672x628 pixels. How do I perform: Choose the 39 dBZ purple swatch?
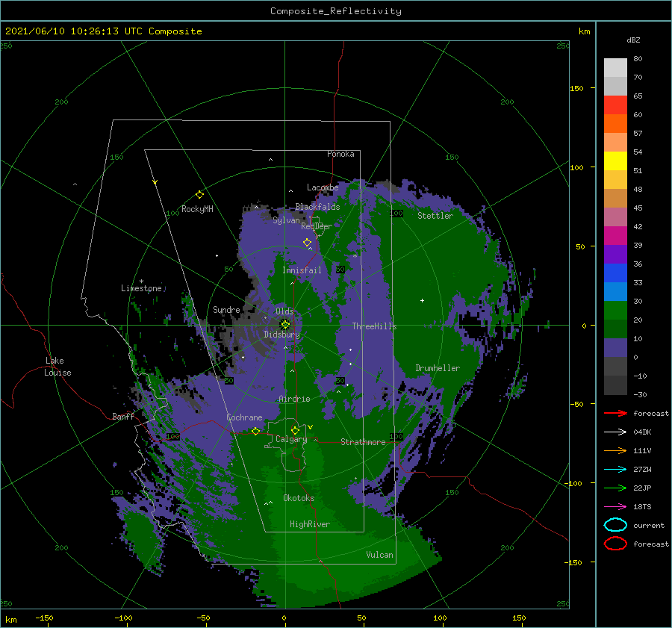click(615, 254)
